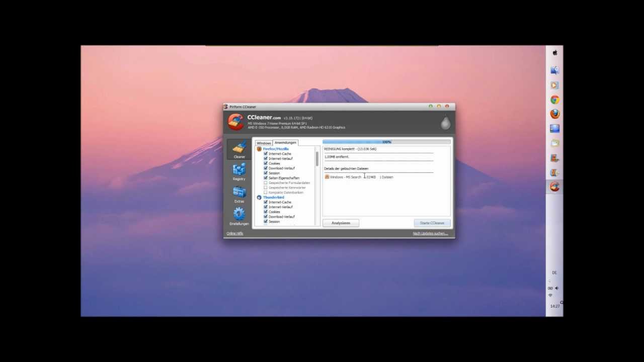The image size is (644, 362).
Task: Switch to the Anwendungen tab
Action: click(x=285, y=143)
